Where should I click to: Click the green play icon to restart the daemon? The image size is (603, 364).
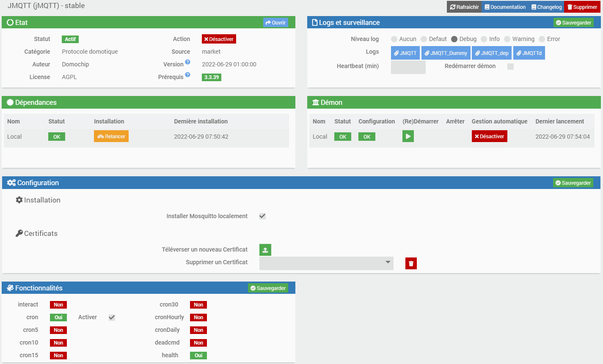[408, 136]
